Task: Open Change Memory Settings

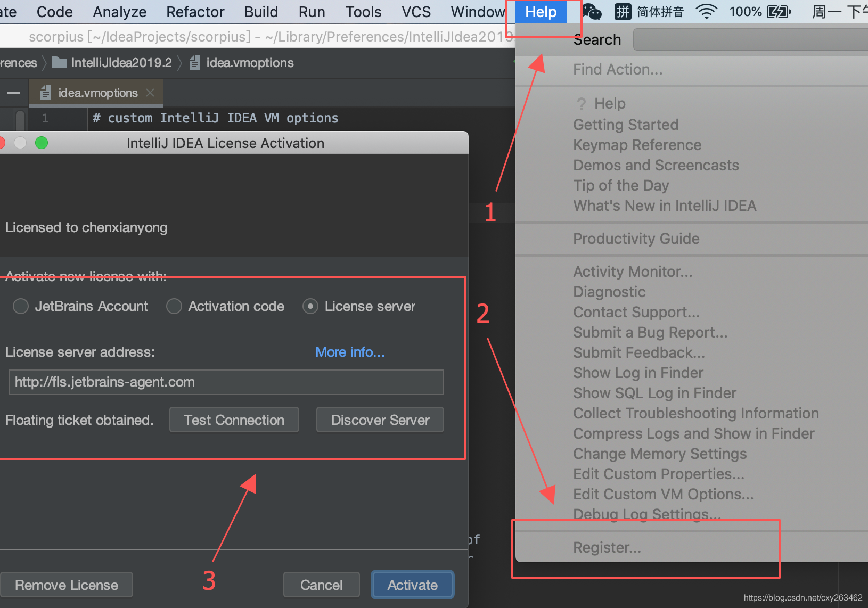Action: coord(660,454)
